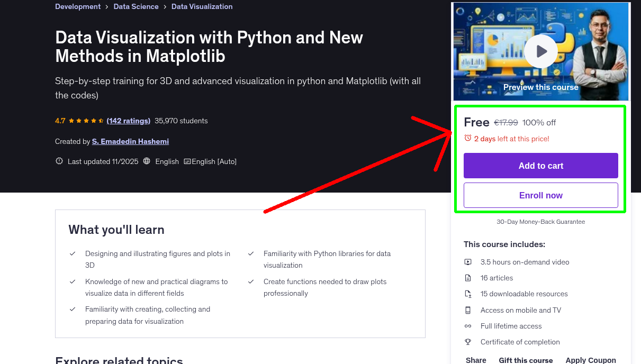Click the downloadable resources icon
641x364 pixels.
(x=468, y=294)
